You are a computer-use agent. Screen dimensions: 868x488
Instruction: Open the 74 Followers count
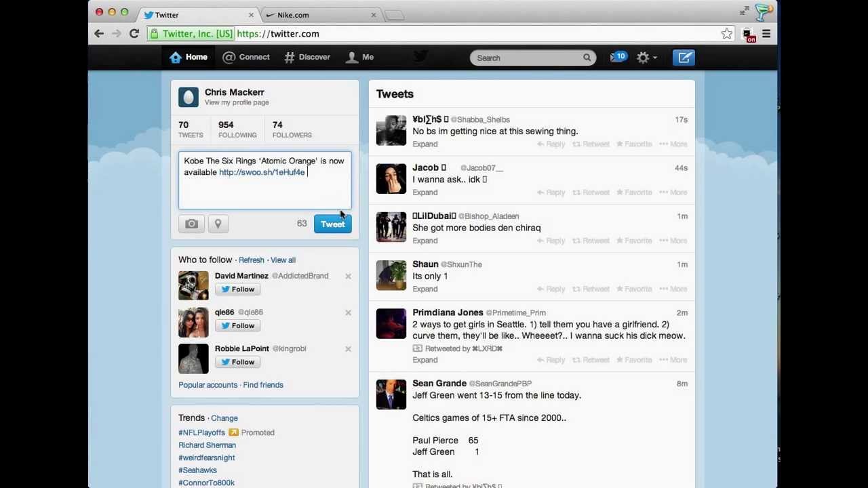click(292, 129)
